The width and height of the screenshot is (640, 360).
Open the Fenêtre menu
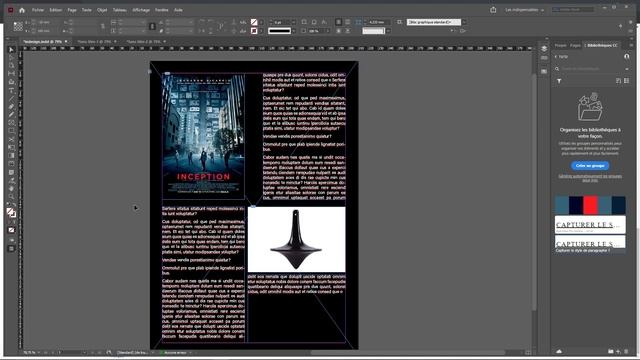tap(162, 10)
